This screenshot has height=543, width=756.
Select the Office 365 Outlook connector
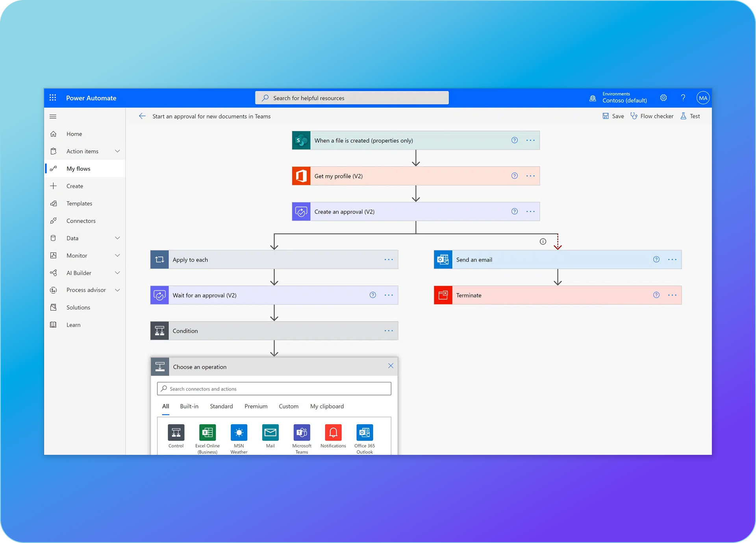pyautogui.click(x=365, y=433)
